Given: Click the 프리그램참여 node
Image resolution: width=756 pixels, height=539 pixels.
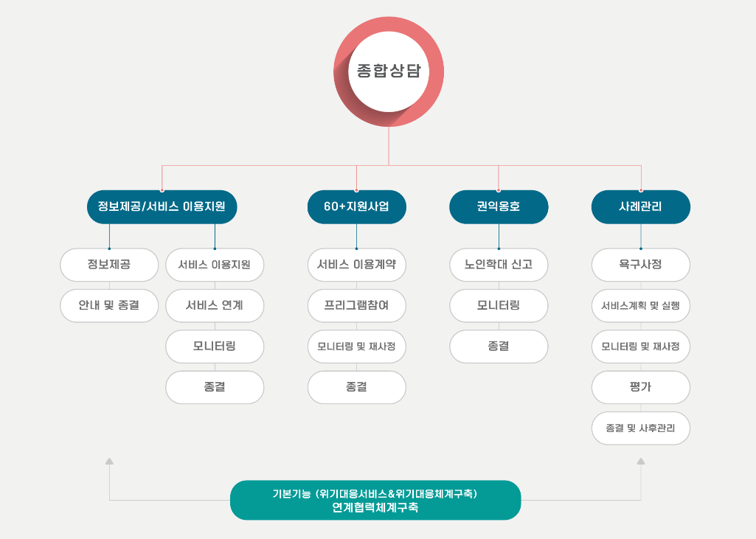Looking at the screenshot, I should (x=356, y=306).
